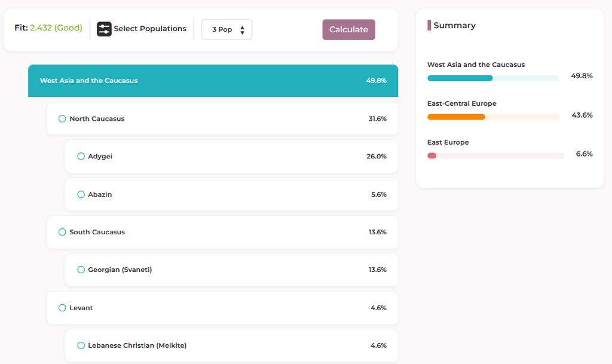Viewport: 612px width, 364px height.
Task: Click the South Caucasus row label
Action: click(97, 232)
